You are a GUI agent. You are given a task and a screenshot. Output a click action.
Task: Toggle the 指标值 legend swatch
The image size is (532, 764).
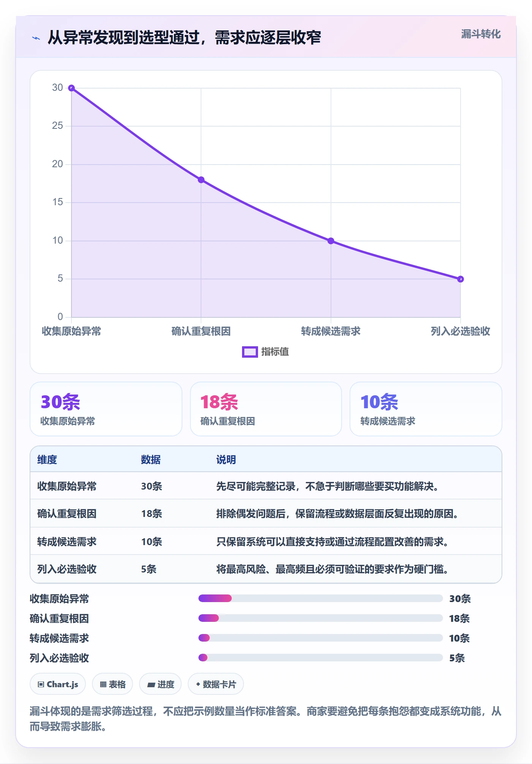point(250,352)
